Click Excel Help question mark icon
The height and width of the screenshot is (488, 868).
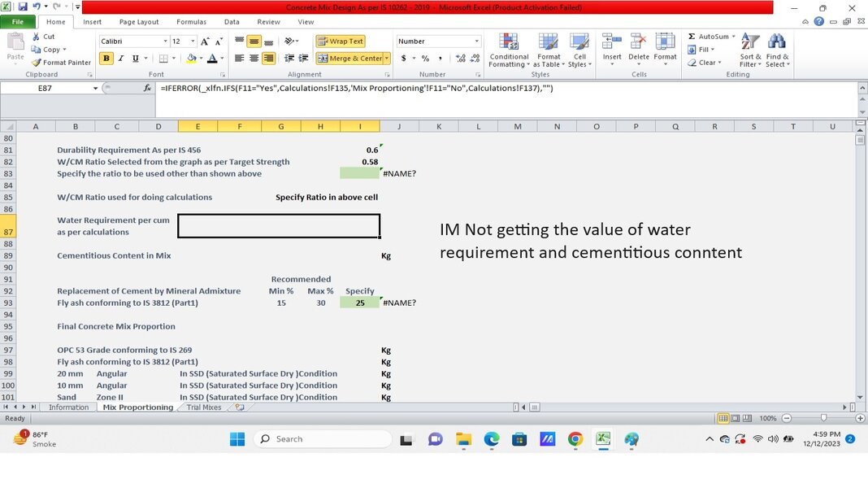pyautogui.click(x=818, y=22)
